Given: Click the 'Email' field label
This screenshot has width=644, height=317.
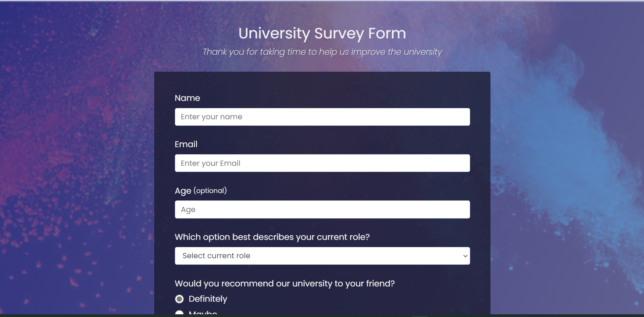Looking at the screenshot, I should coord(186,144).
